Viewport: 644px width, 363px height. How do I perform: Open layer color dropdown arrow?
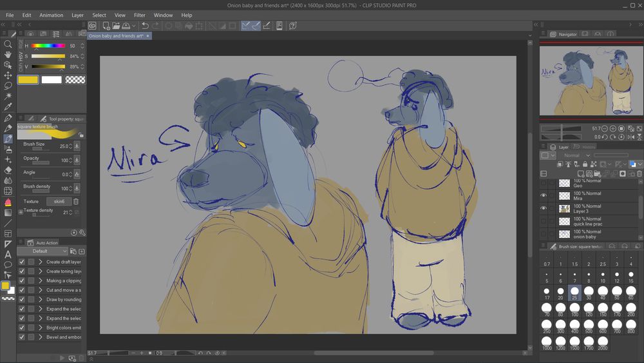[x=639, y=164]
